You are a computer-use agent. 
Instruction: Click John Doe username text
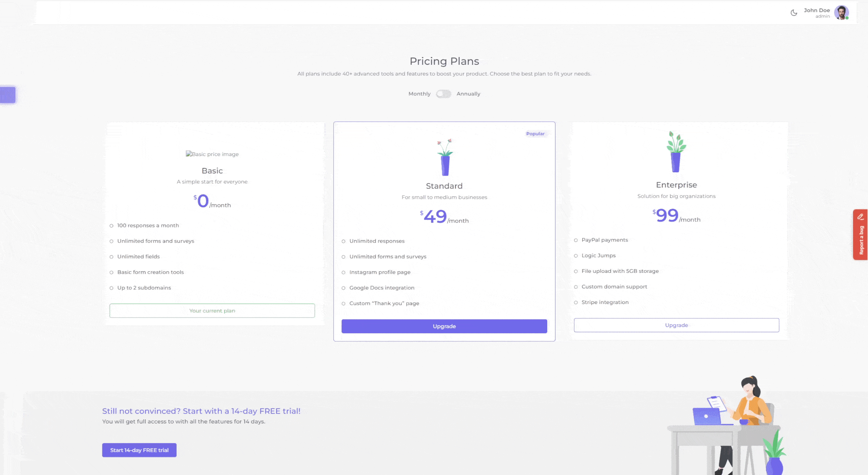[816, 10]
